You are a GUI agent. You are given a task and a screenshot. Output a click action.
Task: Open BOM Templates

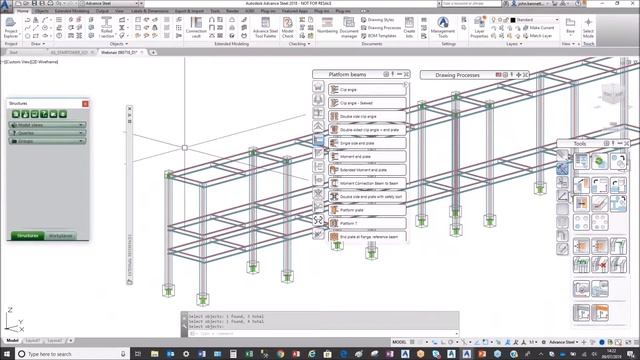[x=379, y=36]
